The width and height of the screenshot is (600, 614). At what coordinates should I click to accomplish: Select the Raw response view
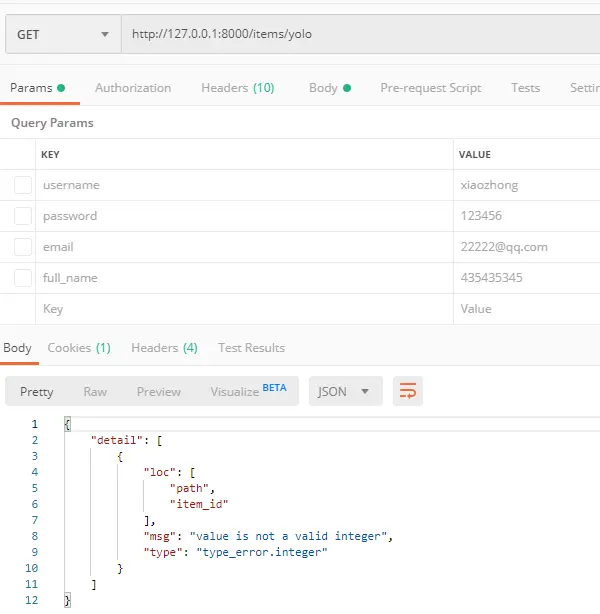click(95, 392)
